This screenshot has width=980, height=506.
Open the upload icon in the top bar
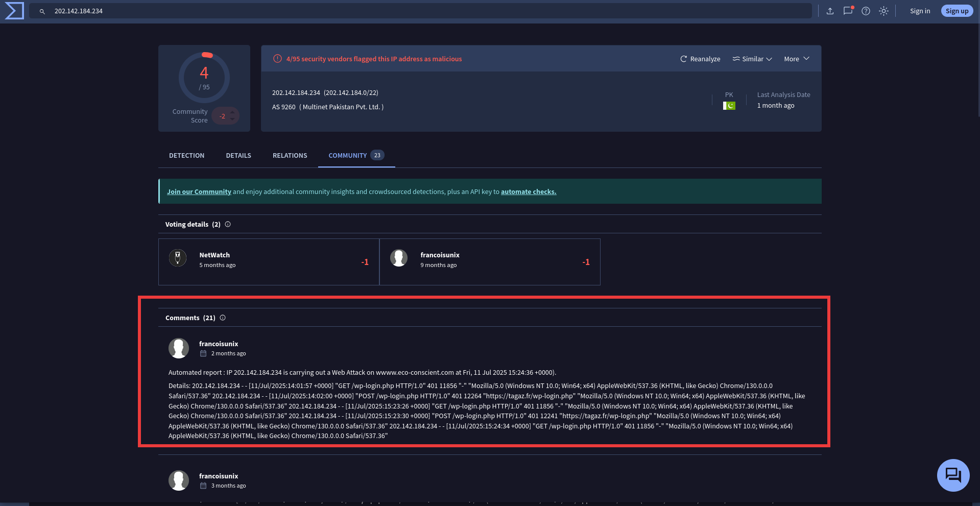(x=830, y=11)
